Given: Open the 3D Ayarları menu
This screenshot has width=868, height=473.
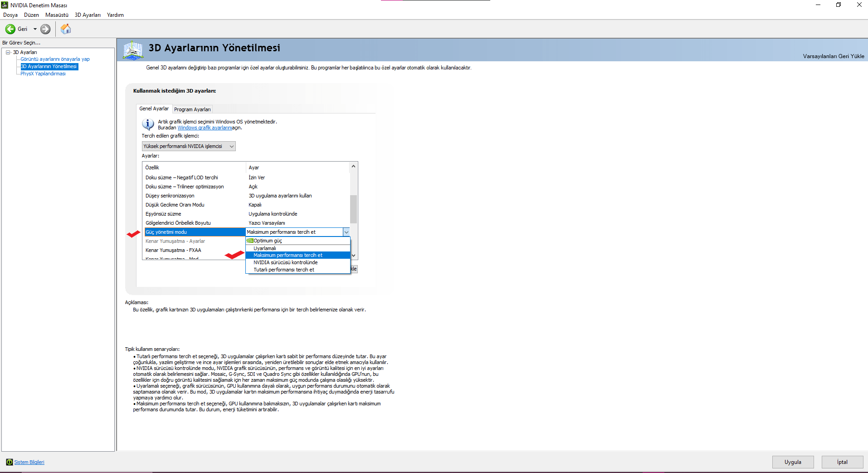Looking at the screenshot, I should click(88, 15).
